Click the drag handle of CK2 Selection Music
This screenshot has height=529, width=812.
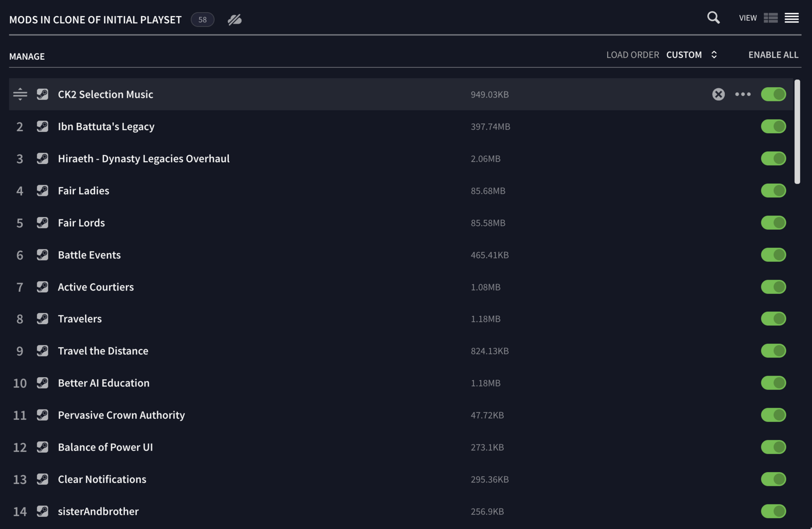pyautogui.click(x=20, y=94)
